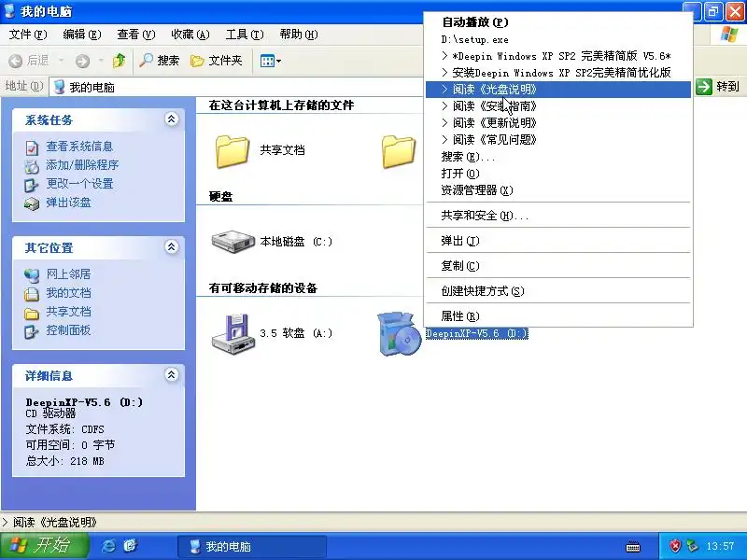Viewport: 747px width, 560px height.
Task: Toggle the Folders (文件夹) pane button
Action: (217, 61)
